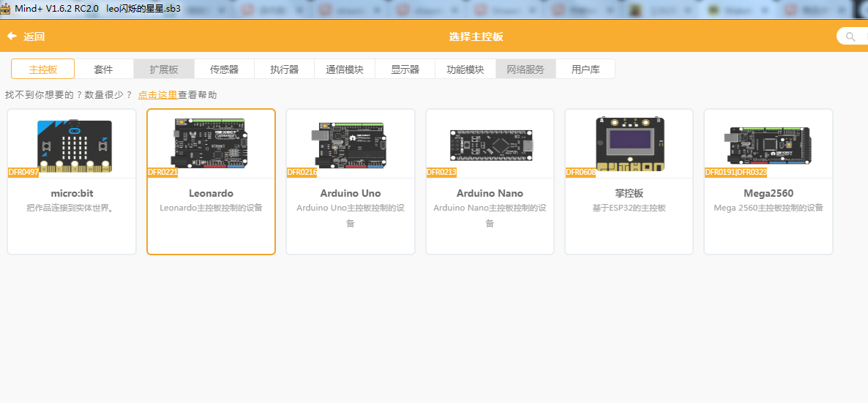Click the DFR0191|DFR0323 badge

point(736,172)
